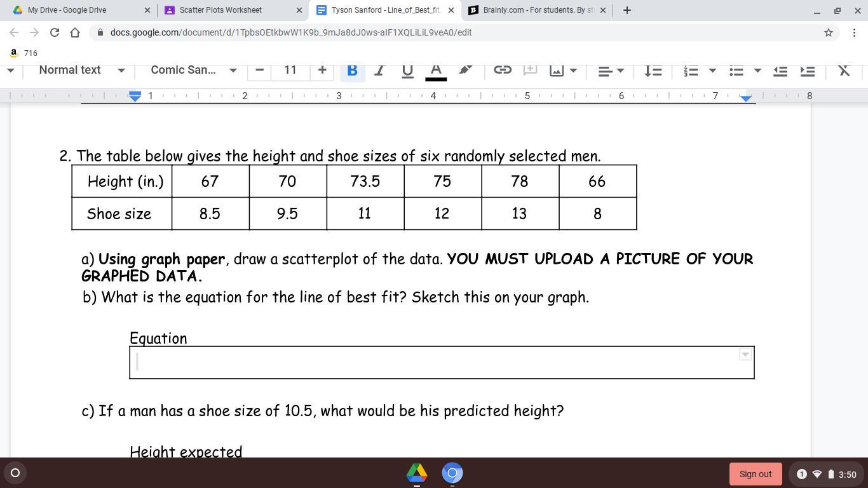The width and height of the screenshot is (868, 488).
Task: Click the font size field showing 11
Action: pos(290,70)
